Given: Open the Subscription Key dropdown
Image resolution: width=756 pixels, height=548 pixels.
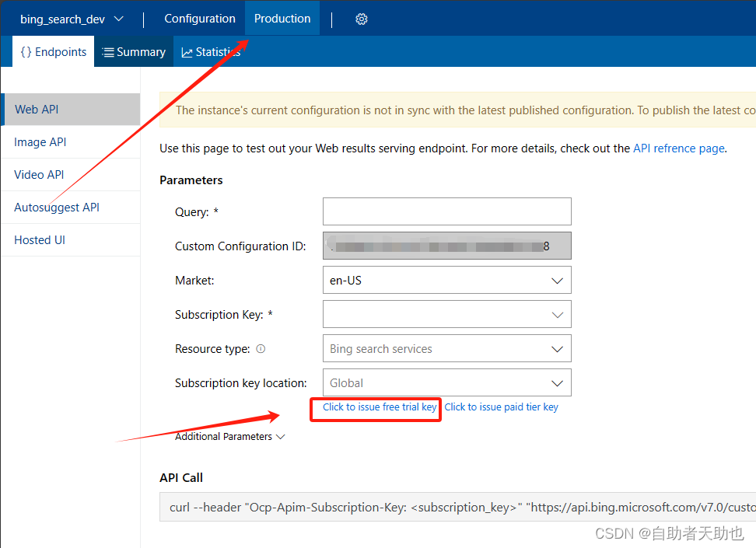Looking at the screenshot, I should tap(447, 314).
